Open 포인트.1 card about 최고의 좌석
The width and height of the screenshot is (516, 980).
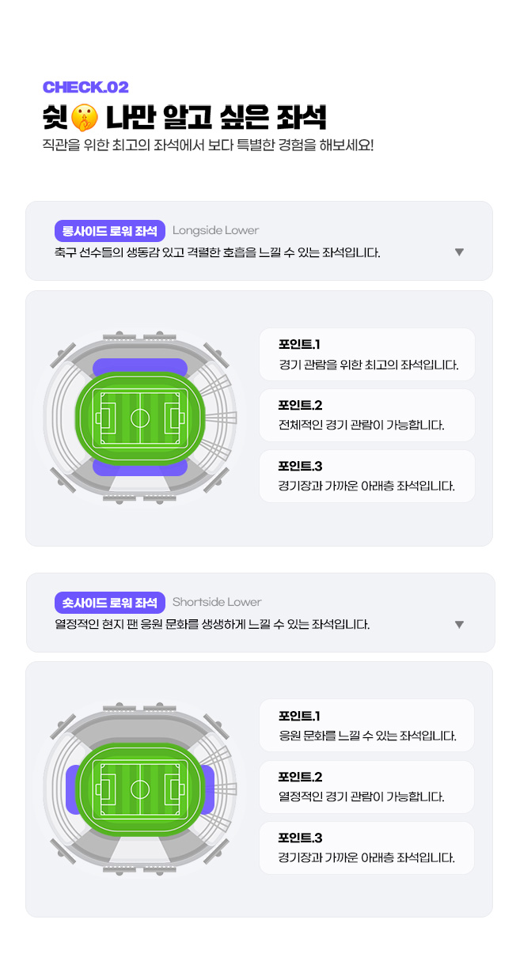coord(367,354)
